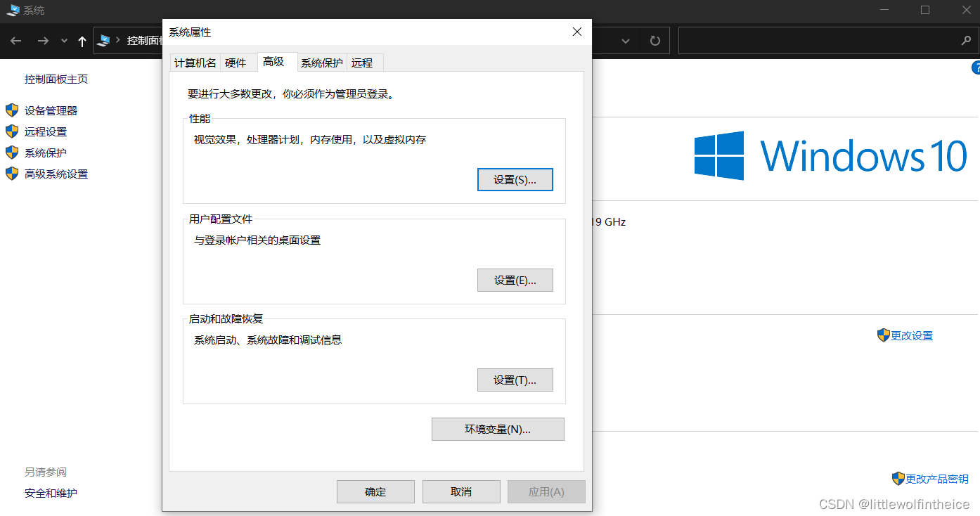Open user profiles 设置(E)... button

[515, 280]
